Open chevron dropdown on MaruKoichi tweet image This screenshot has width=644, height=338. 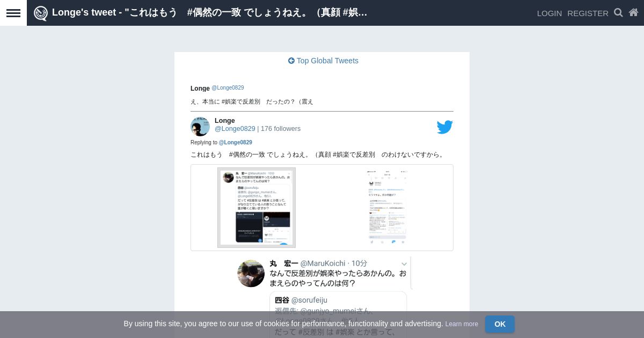(404, 264)
